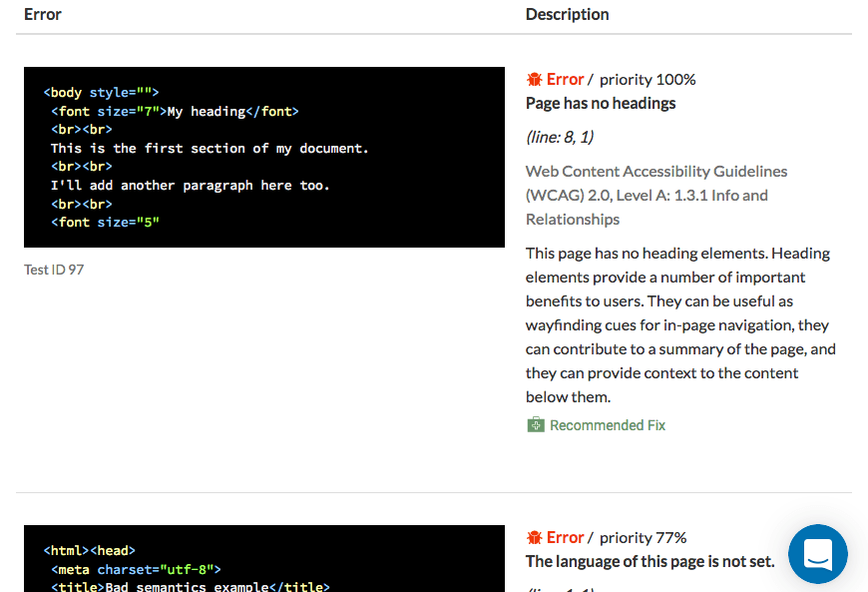Click the "priority 77%" text

pyautogui.click(x=644, y=537)
